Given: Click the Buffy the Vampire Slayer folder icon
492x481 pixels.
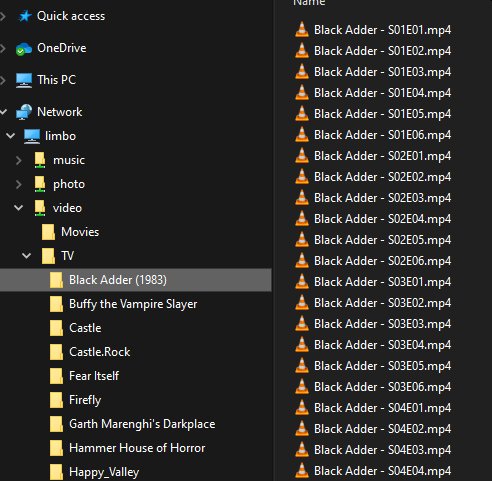Looking at the screenshot, I should [x=56, y=304].
